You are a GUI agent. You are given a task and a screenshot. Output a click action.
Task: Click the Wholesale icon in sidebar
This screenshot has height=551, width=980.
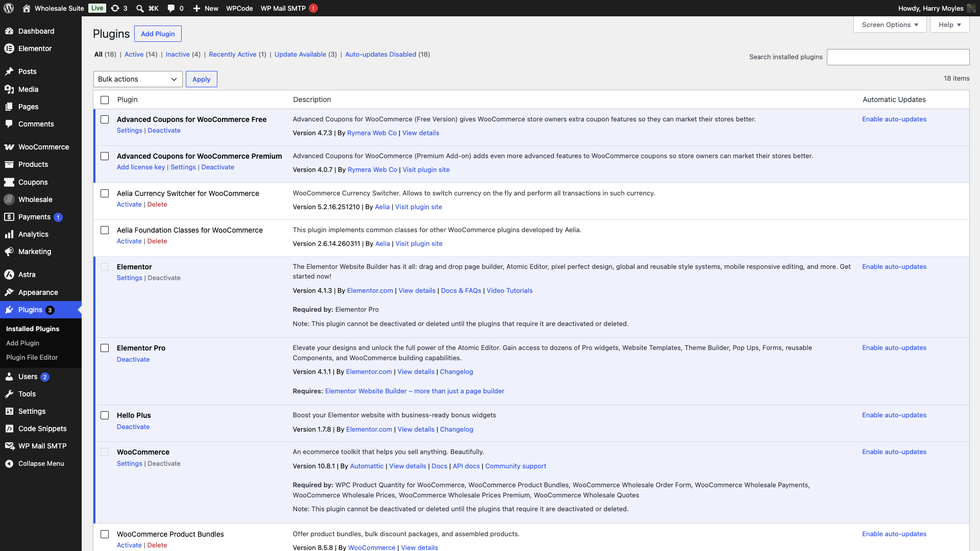pos(9,199)
